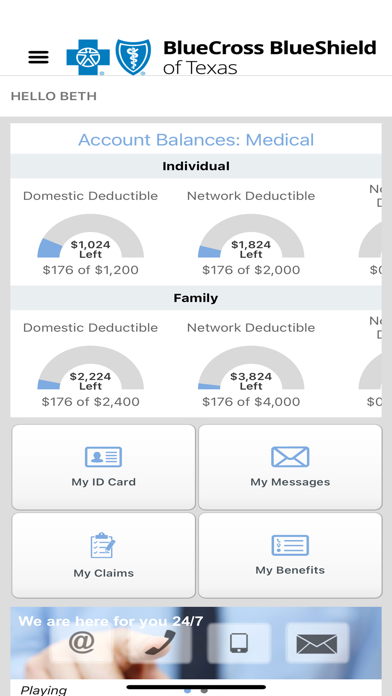Tap the 'We are here for you 24/7' banner
The image size is (392, 696).
click(196, 643)
